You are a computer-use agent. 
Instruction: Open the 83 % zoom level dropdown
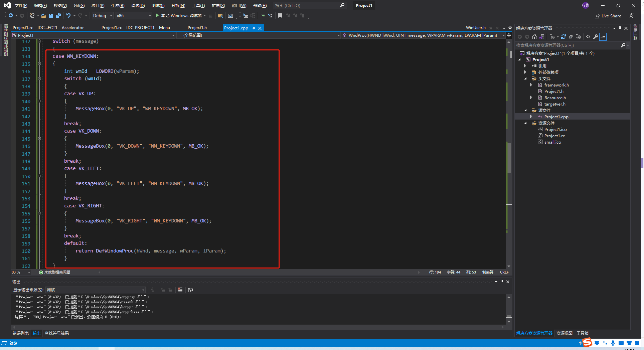(x=21, y=273)
